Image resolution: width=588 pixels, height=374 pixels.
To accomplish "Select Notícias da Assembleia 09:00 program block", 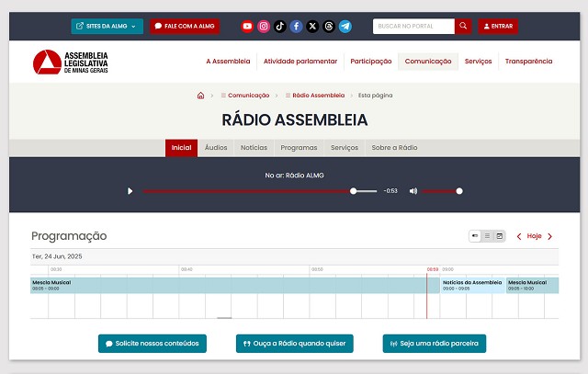I will (x=472, y=286).
